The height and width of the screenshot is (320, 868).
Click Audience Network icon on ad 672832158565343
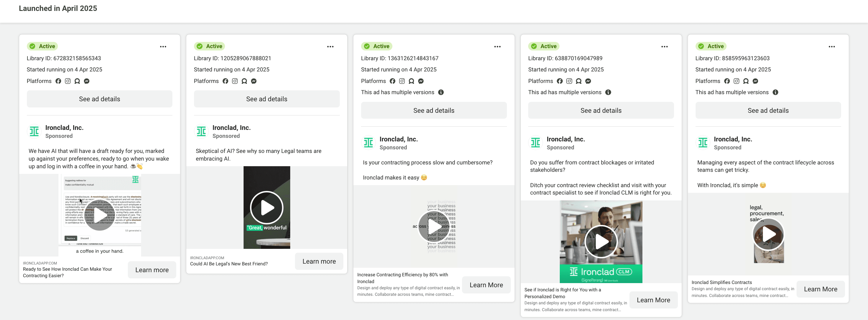(77, 81)
